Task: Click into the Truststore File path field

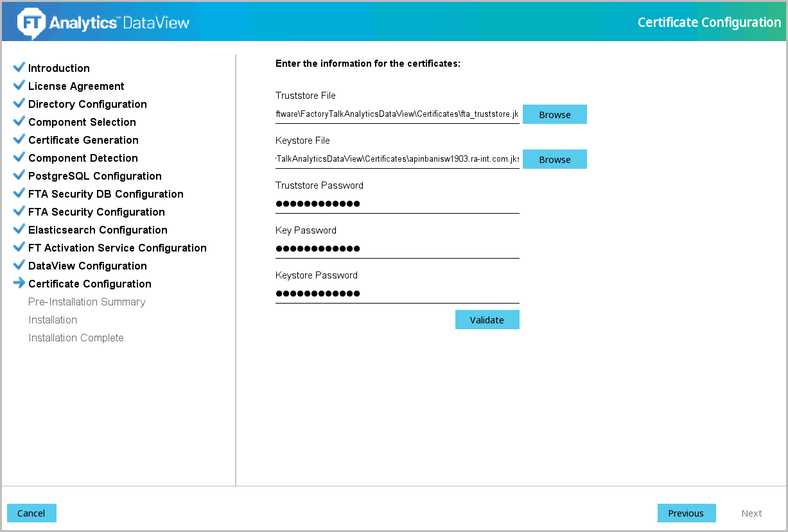Action: 397,114
